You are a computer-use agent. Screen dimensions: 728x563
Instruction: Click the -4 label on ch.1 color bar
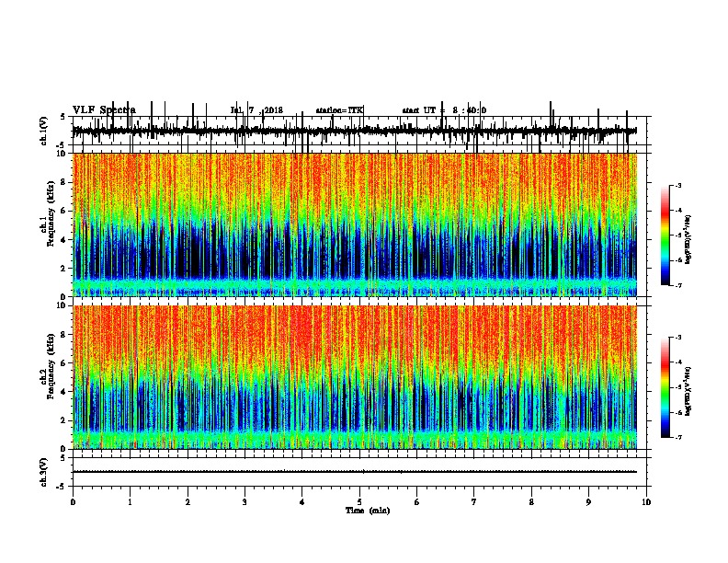pos(678,211)
